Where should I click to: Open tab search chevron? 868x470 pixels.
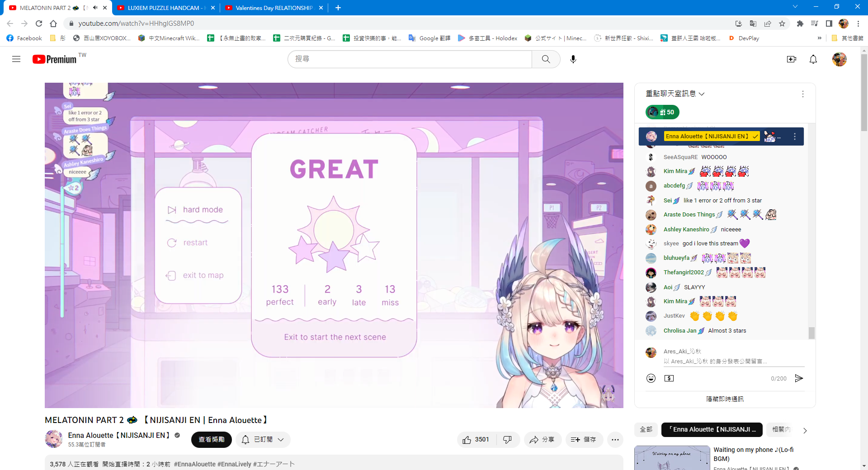(x=795, y=7)
